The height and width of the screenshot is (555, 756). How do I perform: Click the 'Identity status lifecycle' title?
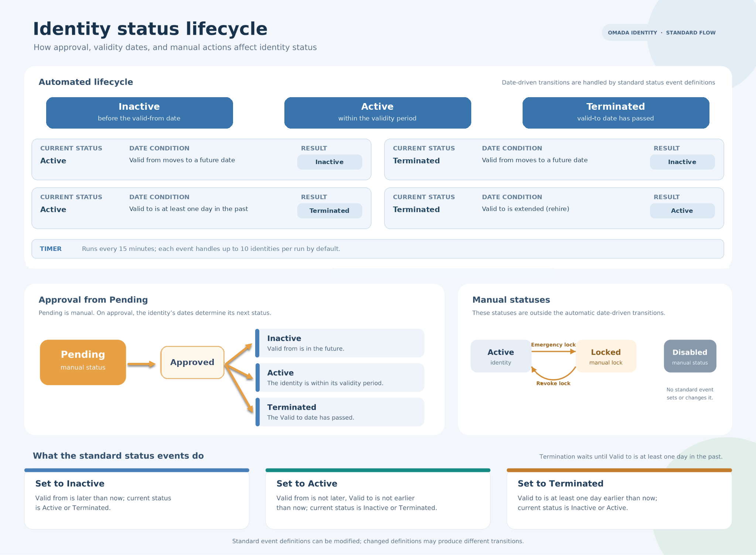[x=150, y=29]
